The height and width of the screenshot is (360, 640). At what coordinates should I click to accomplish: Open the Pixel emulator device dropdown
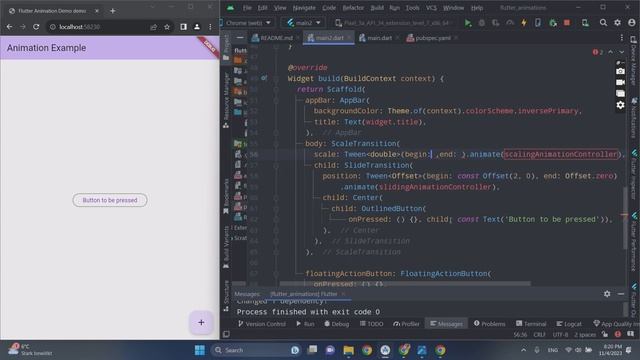coord(393,23)
